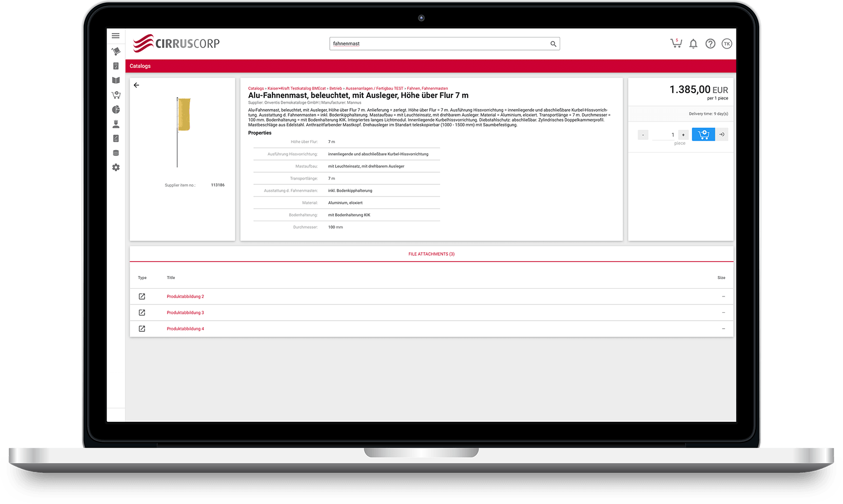Viewport: 843px width, 504px height.
Task: Open the open-book catalogs sidebar icon
Action: pyautogui.click(x=116, y=81)
